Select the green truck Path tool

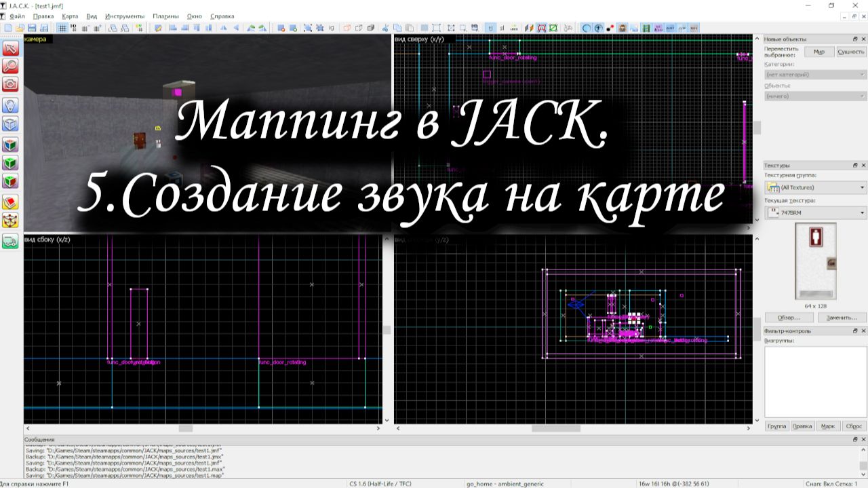click(10, 241)
